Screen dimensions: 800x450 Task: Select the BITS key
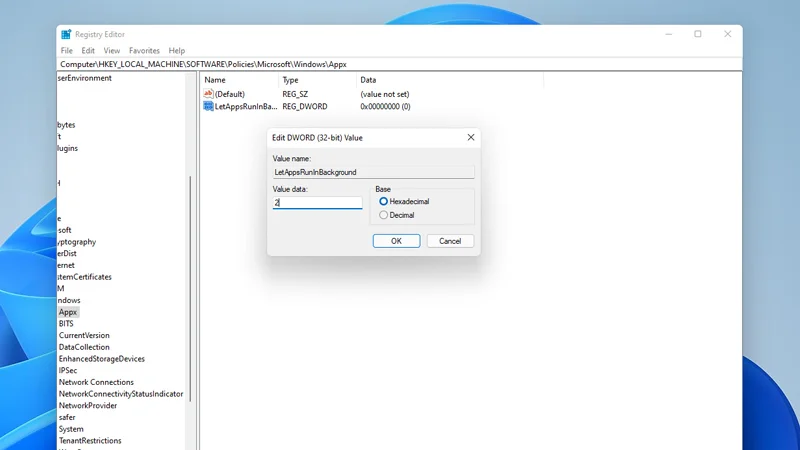[x=66, y=323]
